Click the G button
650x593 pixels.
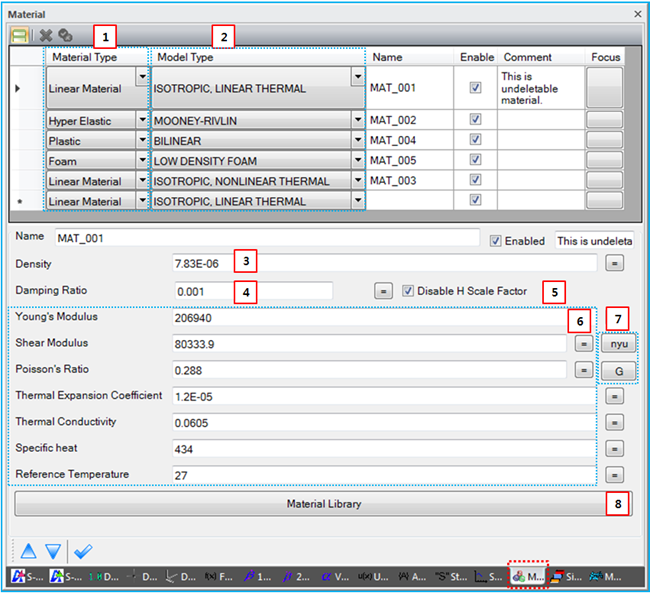[619, 371]
